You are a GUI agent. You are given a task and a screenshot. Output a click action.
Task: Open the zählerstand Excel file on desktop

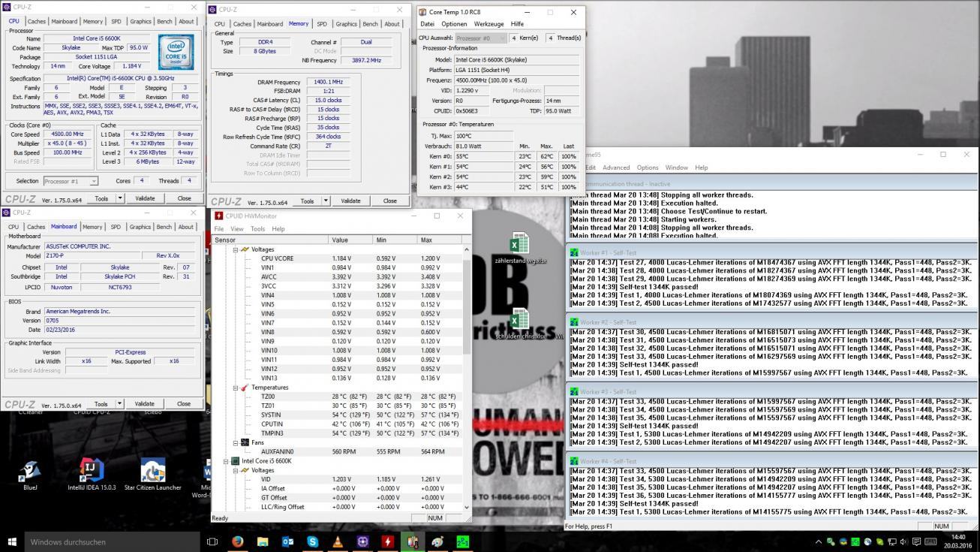[x=519, y=249]
